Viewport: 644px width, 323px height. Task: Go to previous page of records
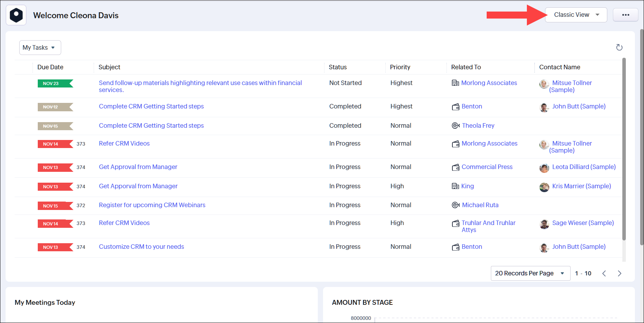click(604, 273)
